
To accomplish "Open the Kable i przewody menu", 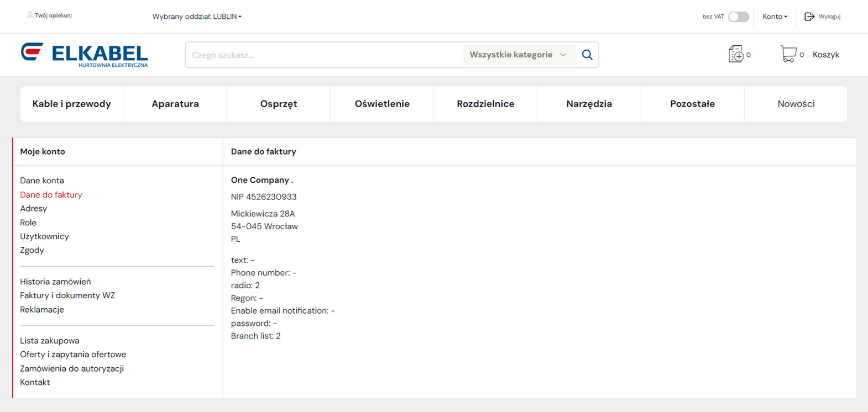I will tap(71, 104).
